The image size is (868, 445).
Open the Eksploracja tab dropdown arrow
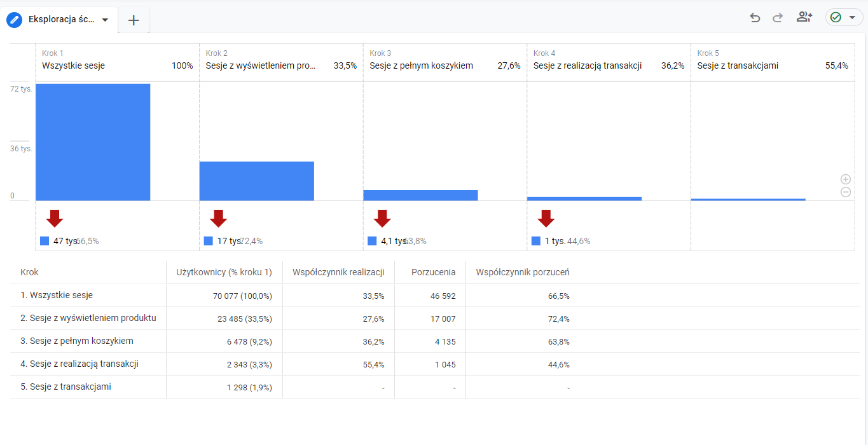coord(105,20)
